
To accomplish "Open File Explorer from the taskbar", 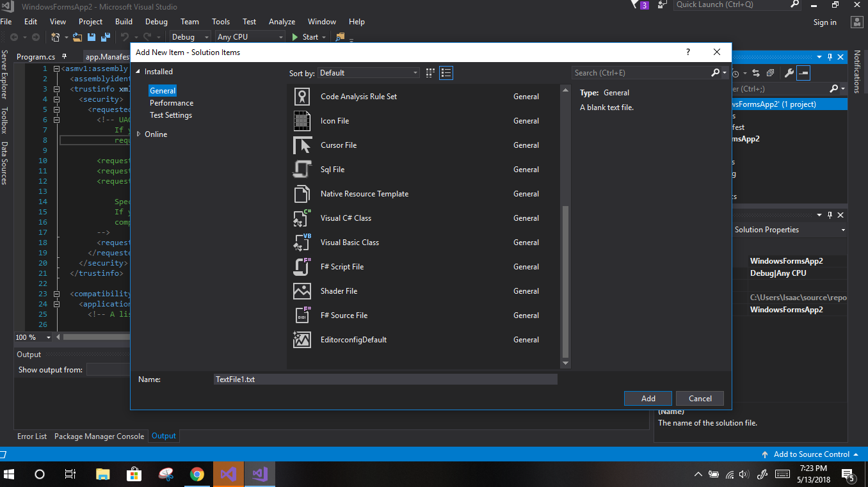I will (x=103, y=474).
